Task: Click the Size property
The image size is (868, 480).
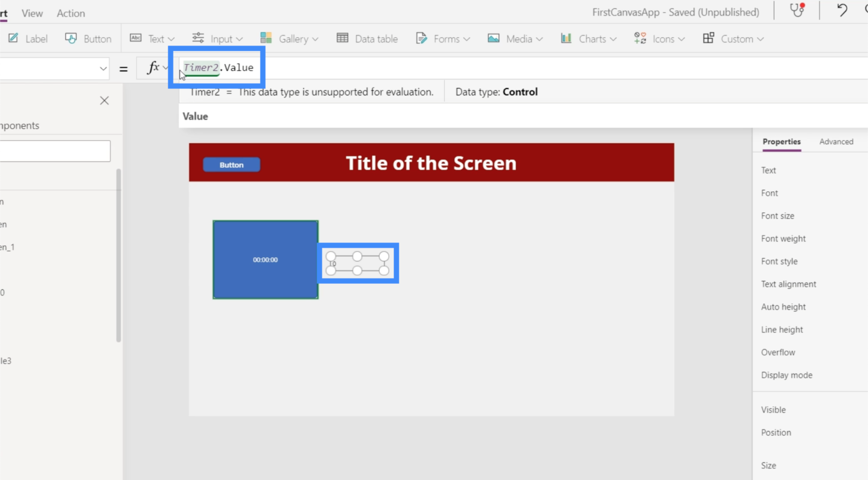Action: pos(768,466)
